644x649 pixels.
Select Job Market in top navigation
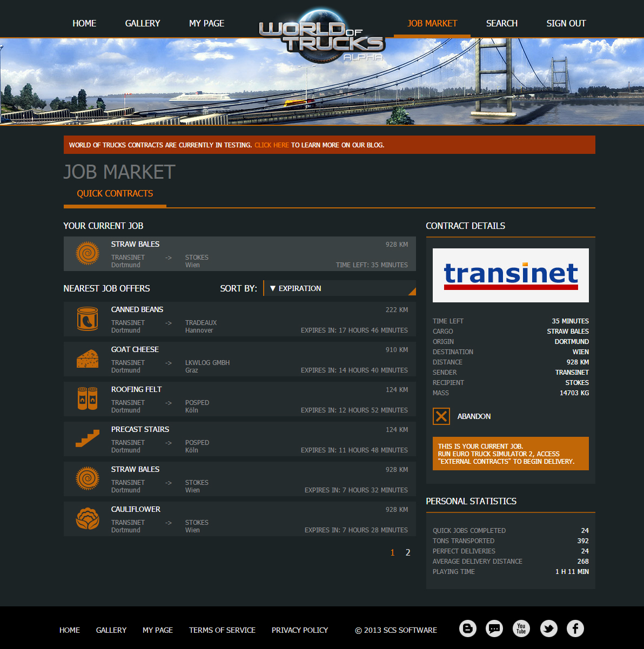432,23
